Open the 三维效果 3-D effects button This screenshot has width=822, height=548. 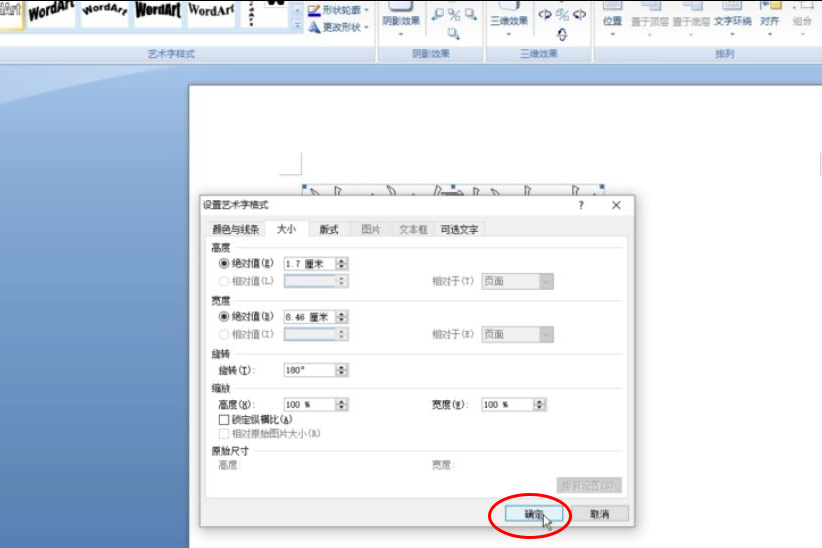pos(509,18)
